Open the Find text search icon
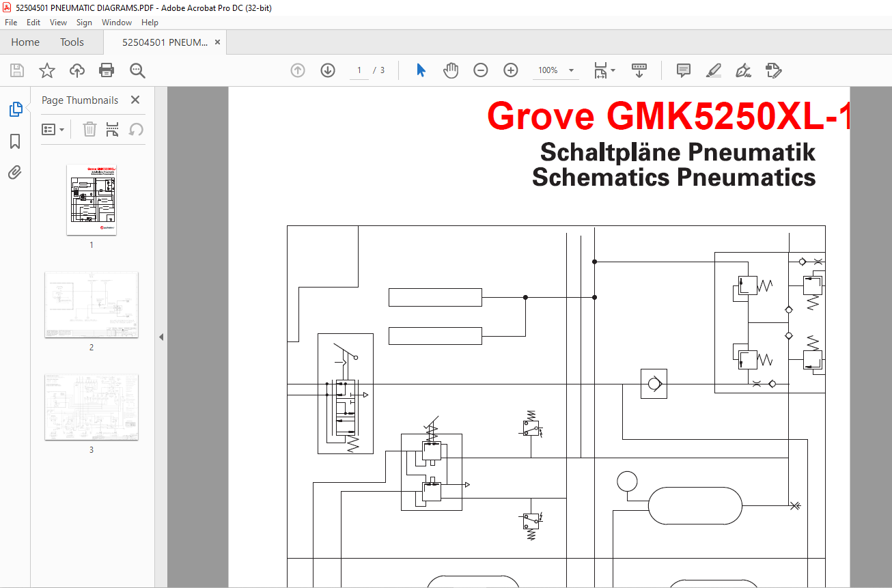892x588 pixels. pyautogui.click(x=137, y=70)
